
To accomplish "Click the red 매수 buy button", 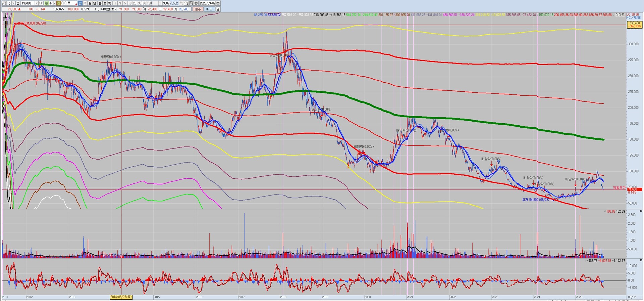I will (198, 9).
